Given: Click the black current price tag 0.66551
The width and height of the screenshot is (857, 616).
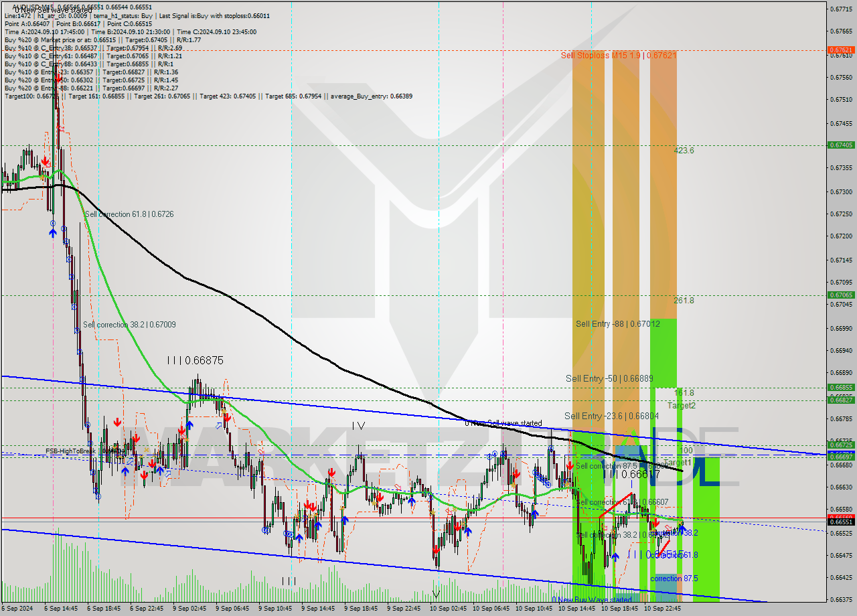Looking at the screenshot, I should (x=840, y=522).
